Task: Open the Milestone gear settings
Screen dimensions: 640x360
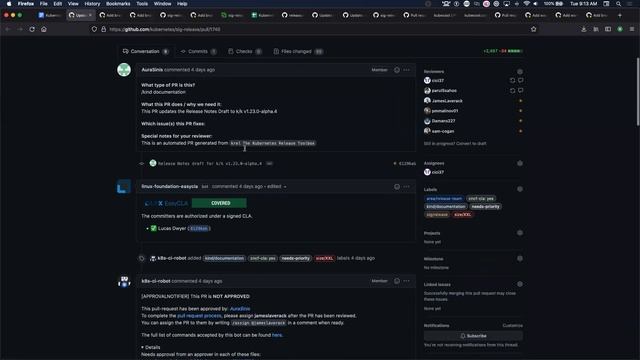Action: click(x=520, y=258)
